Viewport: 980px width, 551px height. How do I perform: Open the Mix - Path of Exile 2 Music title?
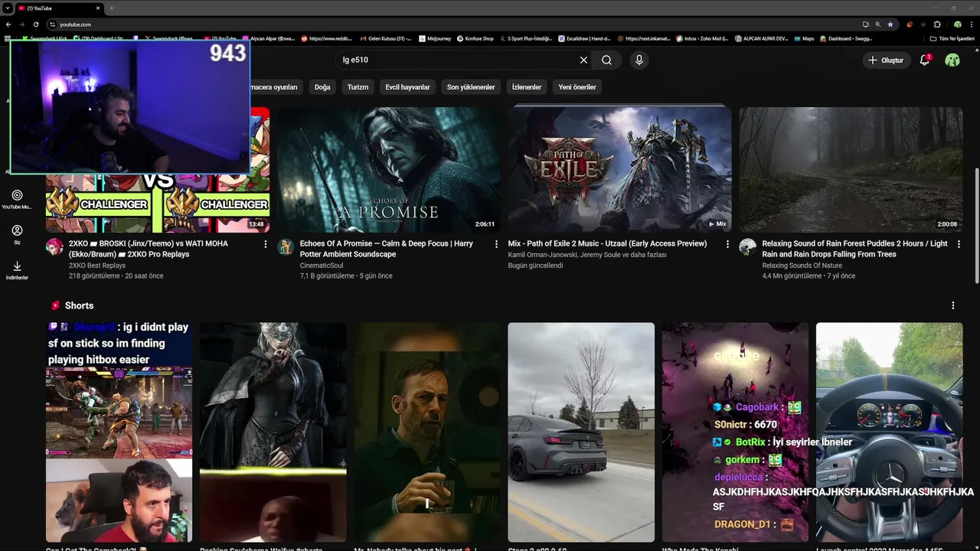tap(607, 243)
